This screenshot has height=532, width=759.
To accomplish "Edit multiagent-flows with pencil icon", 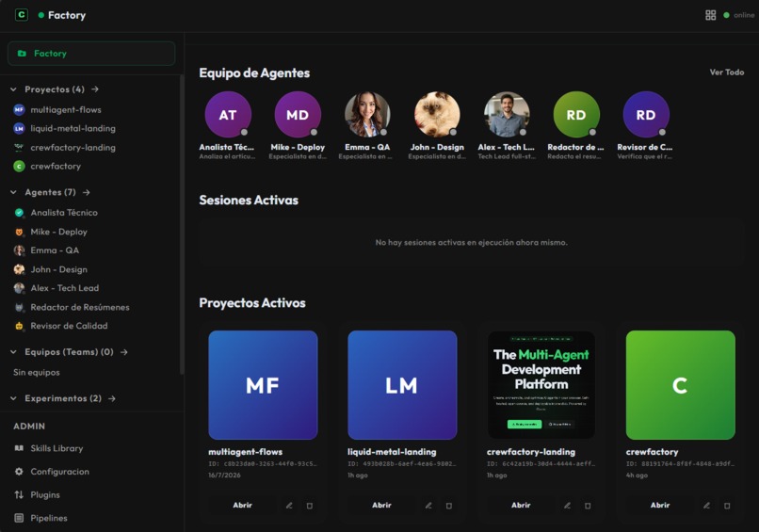I will [289, 506].
